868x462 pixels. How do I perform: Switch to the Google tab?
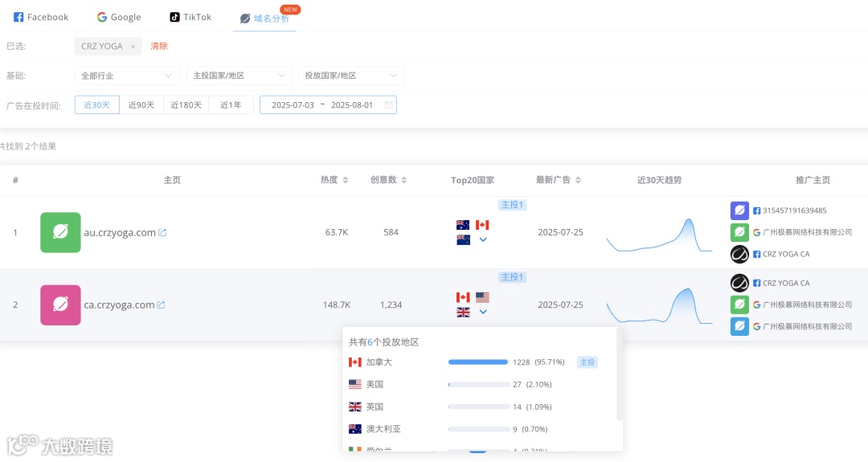pyautogui.click(x=118, y=17)
